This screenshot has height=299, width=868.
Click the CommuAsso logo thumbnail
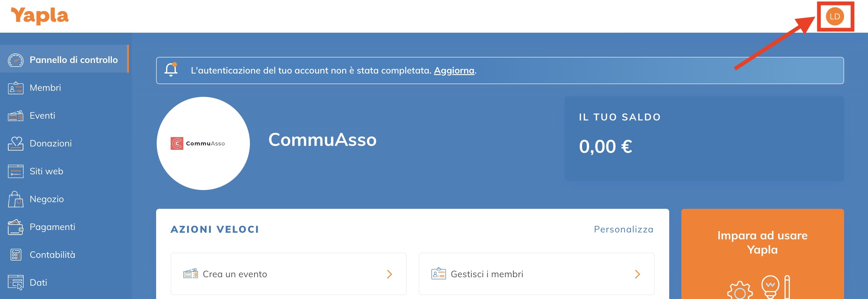203,143
